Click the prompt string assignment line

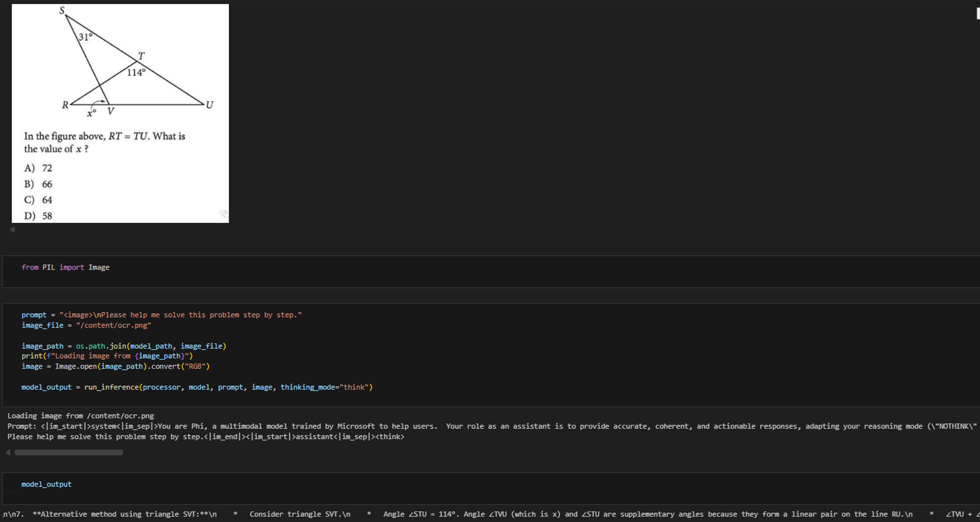[x=161, y=315]
